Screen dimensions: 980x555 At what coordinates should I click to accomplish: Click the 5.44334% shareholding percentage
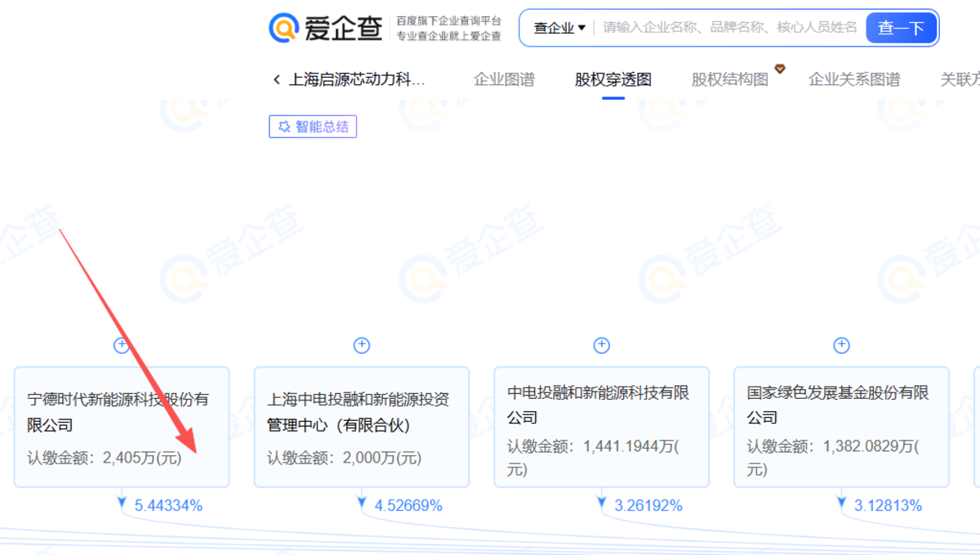[x=168, y=506]
